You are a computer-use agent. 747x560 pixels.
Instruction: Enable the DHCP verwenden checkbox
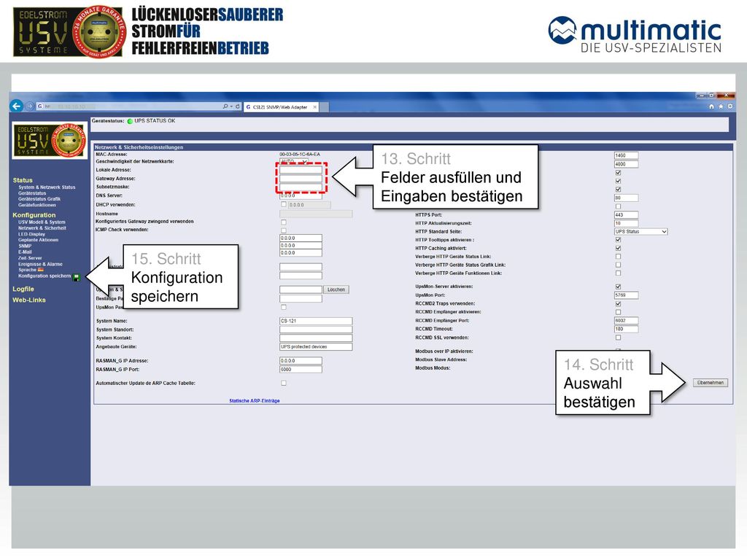(284, 204)
